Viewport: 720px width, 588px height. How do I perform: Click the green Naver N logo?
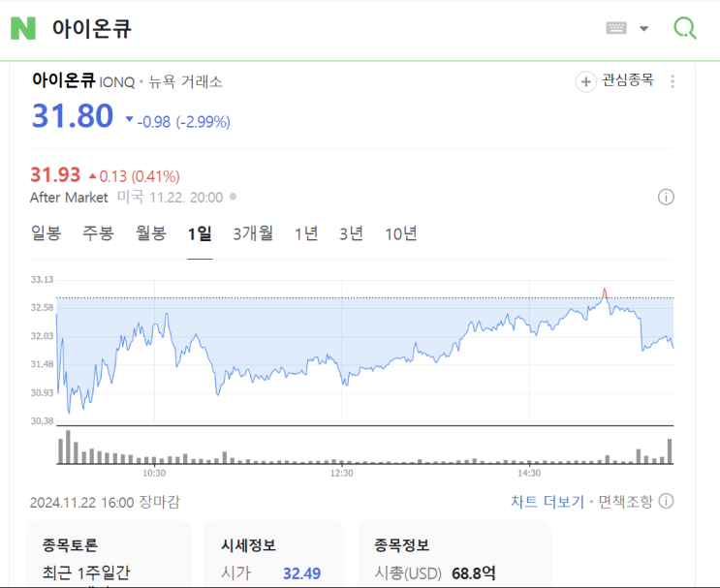tap(22, 28)
